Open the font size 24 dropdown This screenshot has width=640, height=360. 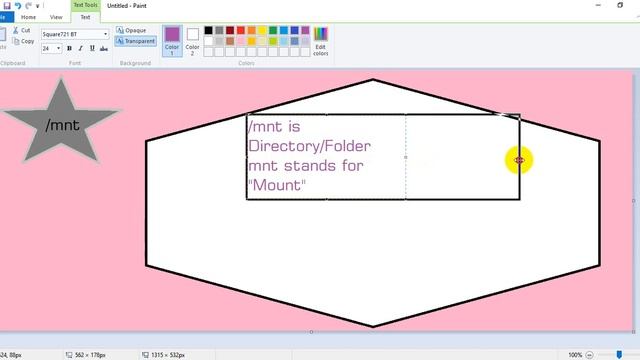pos(59,49)
